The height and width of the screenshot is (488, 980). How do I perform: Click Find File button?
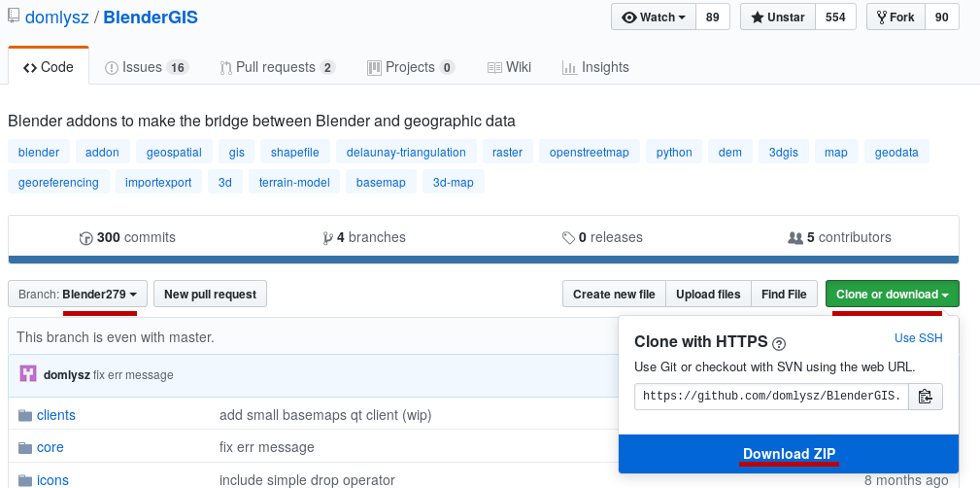pyautogui.click(x=784, y=294)
